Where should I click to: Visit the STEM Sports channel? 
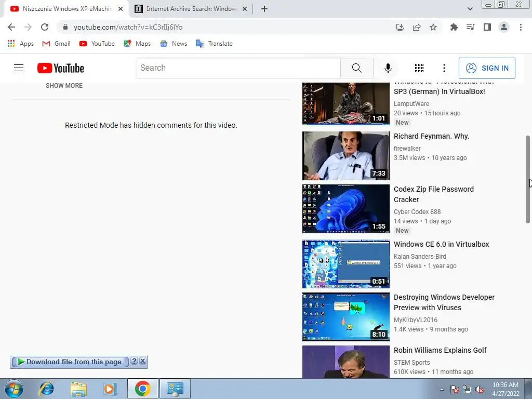click(411, 362)
